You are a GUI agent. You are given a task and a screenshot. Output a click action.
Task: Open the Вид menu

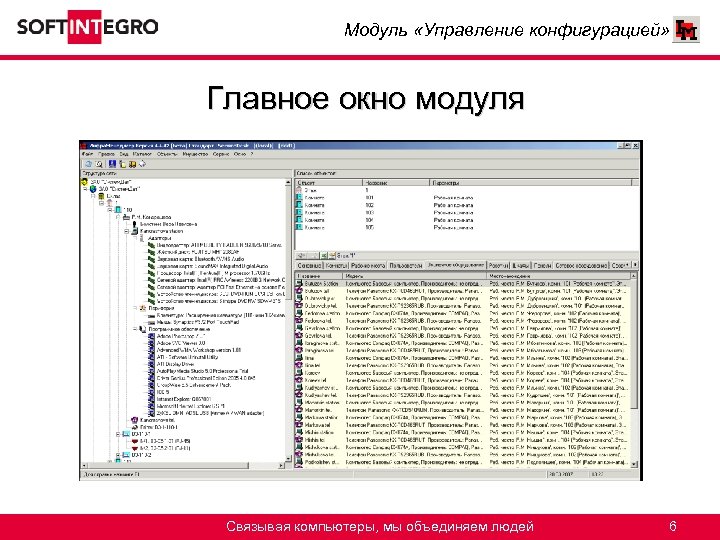[124, 154]
